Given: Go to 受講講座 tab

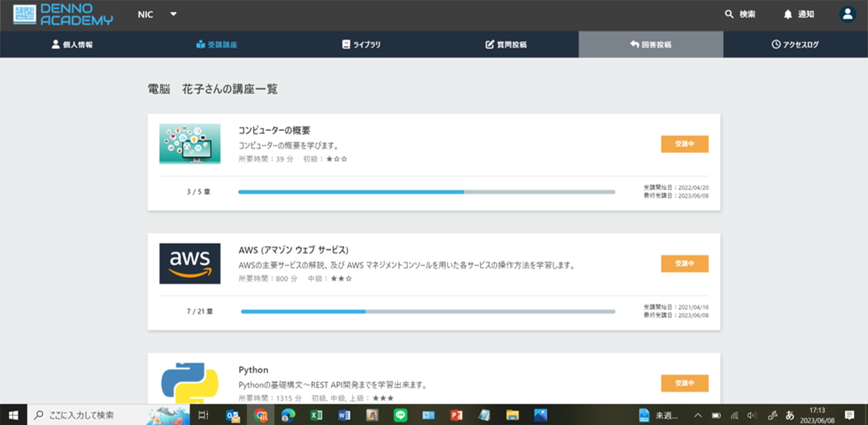Looking at the screenshot, I should [217, 44].
